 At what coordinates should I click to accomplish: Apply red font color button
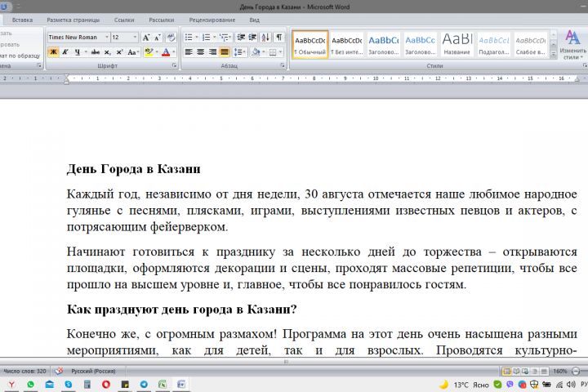pos(166,52)
